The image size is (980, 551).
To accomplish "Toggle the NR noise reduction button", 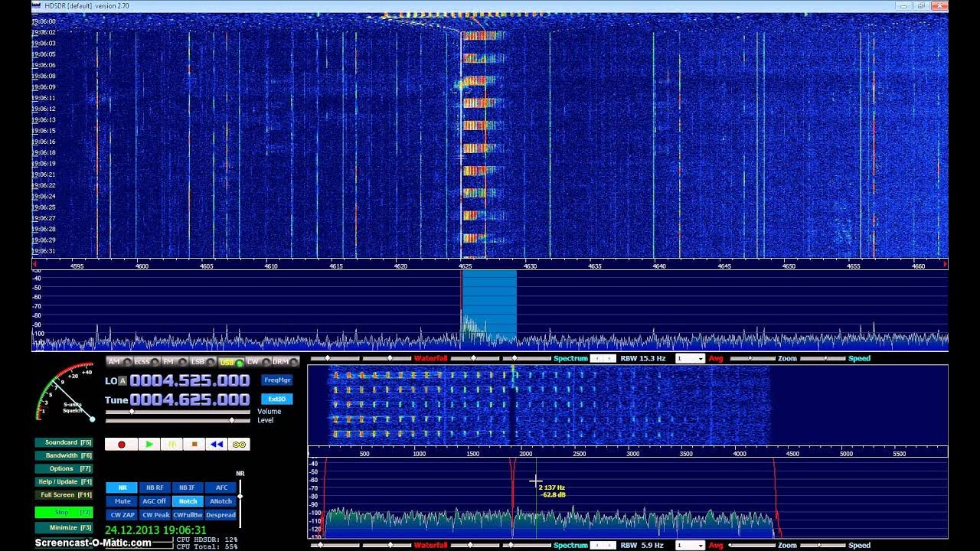I will pyautogui.click(x=122, y=487).
